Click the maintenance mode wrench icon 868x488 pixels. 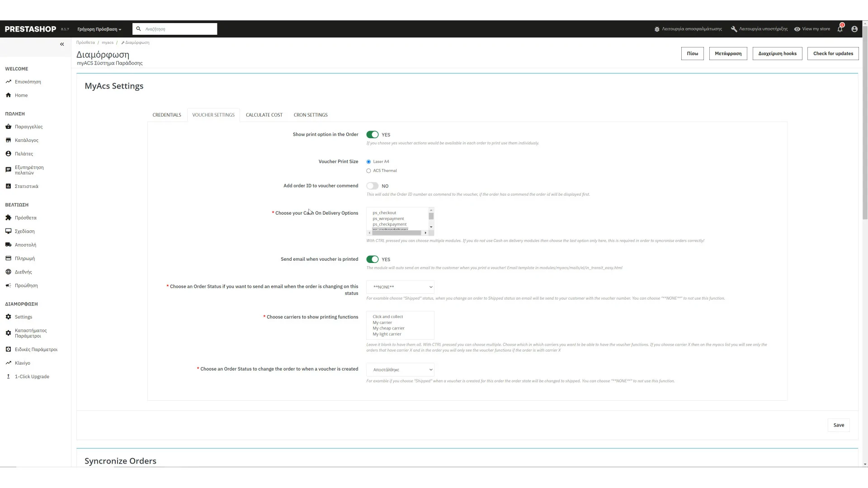(x=734, y=29)
